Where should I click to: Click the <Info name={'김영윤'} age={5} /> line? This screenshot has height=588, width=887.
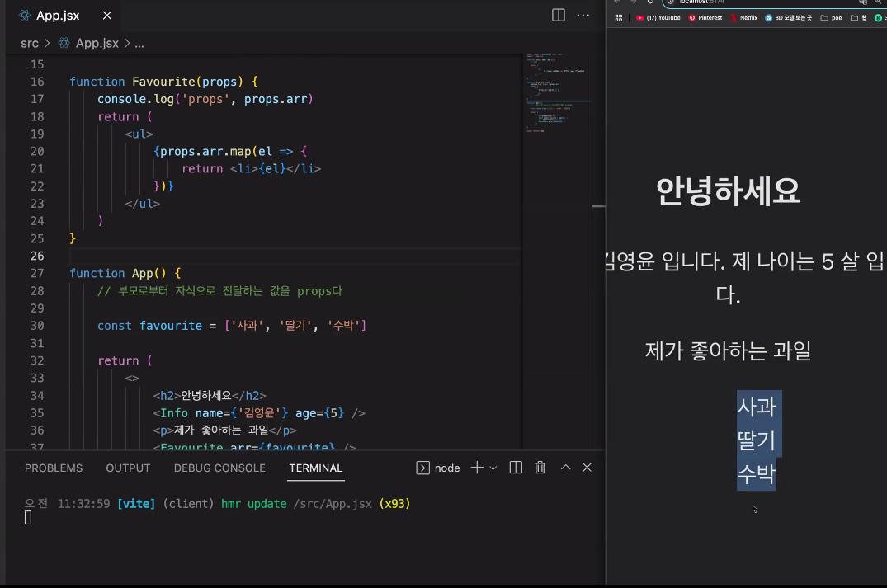(259, 413)
